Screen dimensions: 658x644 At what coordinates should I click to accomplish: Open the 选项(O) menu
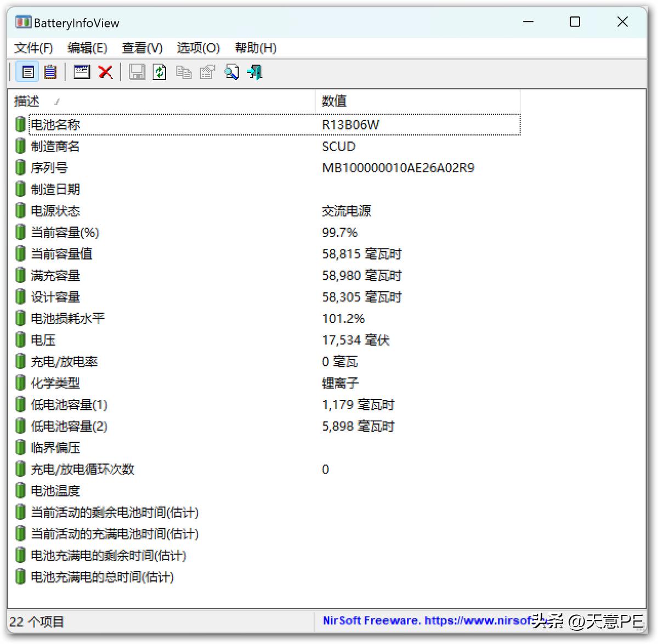[198, 48]
